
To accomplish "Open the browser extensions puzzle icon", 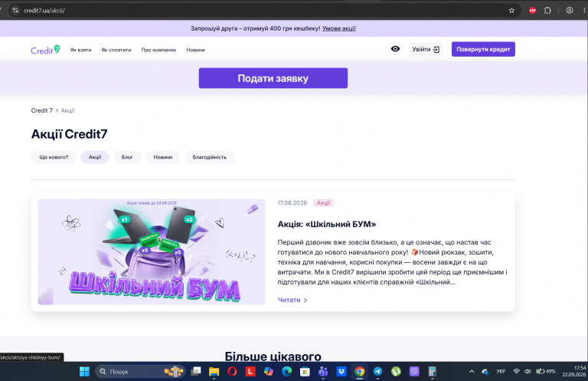I will (x=547, y=11).
